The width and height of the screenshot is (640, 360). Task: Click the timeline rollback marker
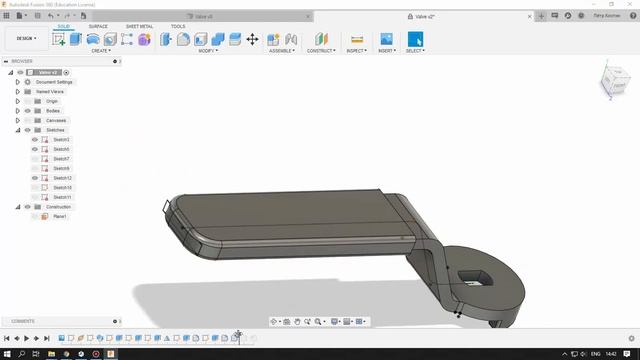coord(239,337)
